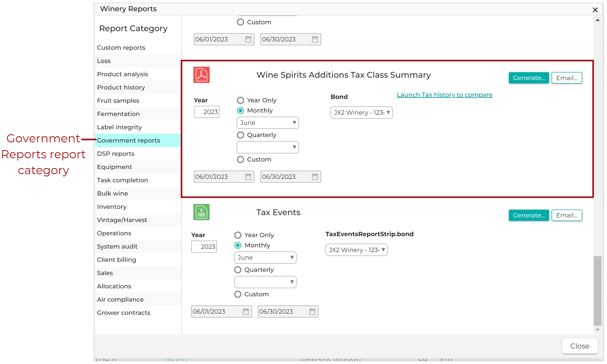The image size is (607, 364).
Task: Select Quarterly in Wine Spirits Additions section
Action: [240, 135]
